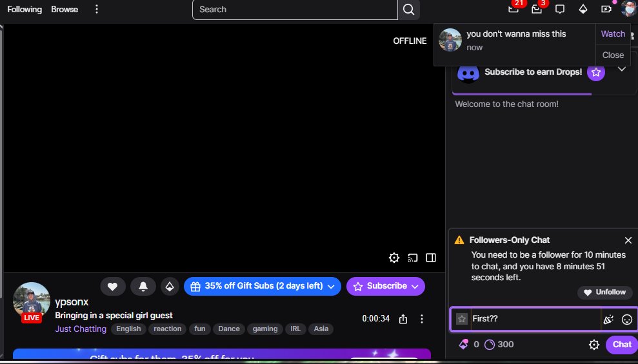Click the heart follow button under video

tap(112, 287)
